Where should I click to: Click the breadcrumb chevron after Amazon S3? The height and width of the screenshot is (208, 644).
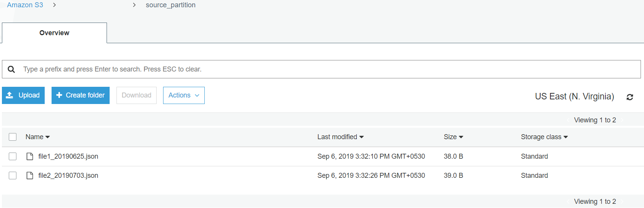click(55, 5)
